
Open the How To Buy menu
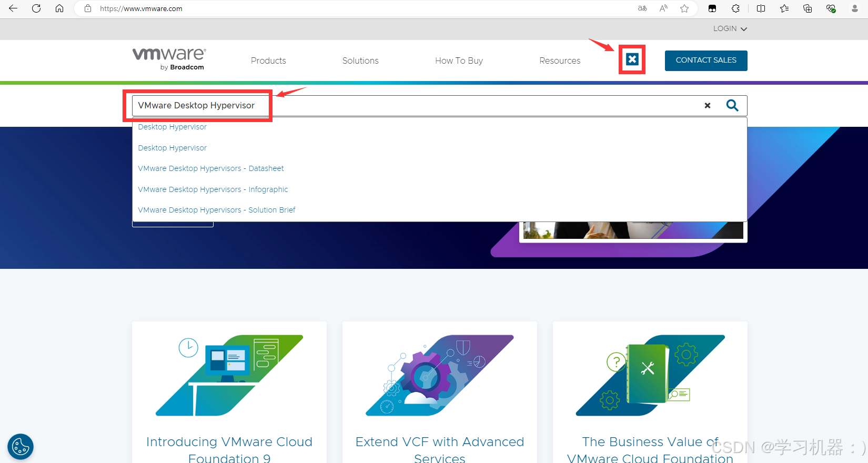pos(459,61)
